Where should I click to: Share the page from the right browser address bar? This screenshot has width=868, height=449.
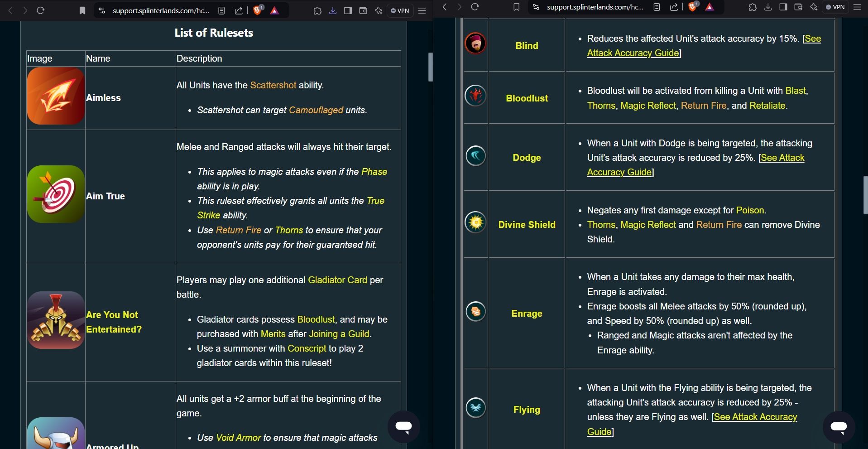(674, 7)
